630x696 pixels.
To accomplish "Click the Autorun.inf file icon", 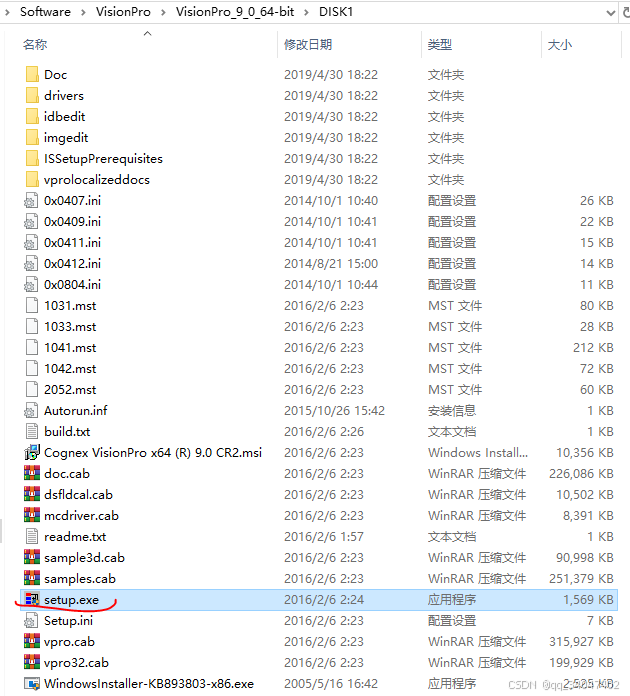I will tap(32, 411).
